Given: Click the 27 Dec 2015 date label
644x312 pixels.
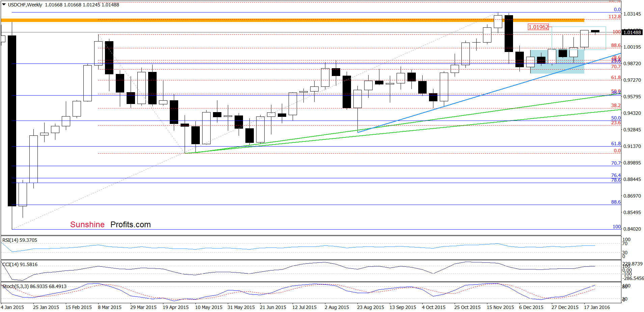Looking at the screenshot, I should pos(565,307).
